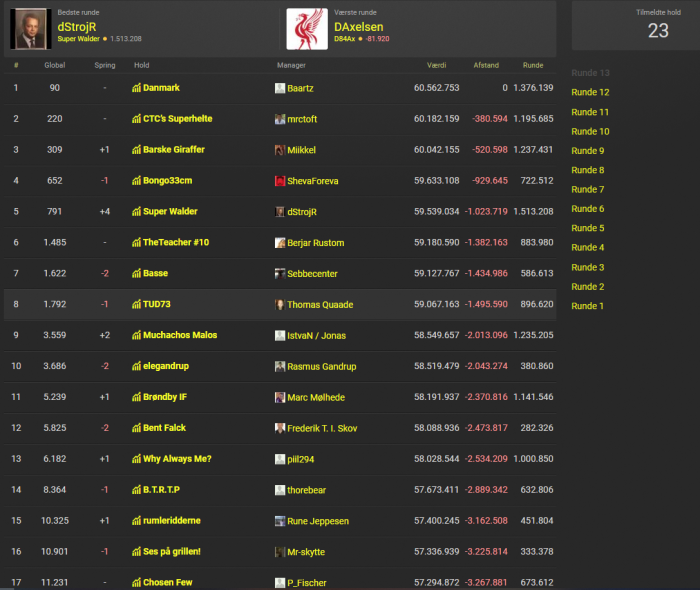Click the Spring column header
This screenshot has height=590, width=700.
[x=105, y=65]
